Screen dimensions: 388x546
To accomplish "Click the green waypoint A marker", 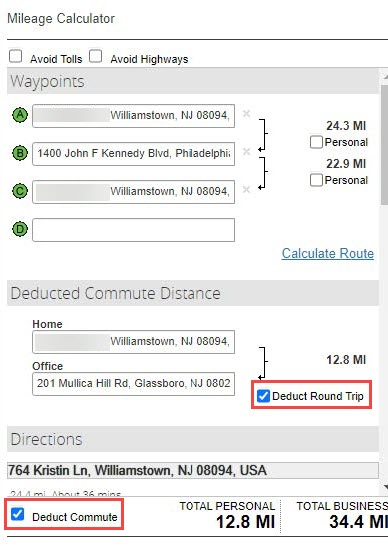I will point(20,115).
